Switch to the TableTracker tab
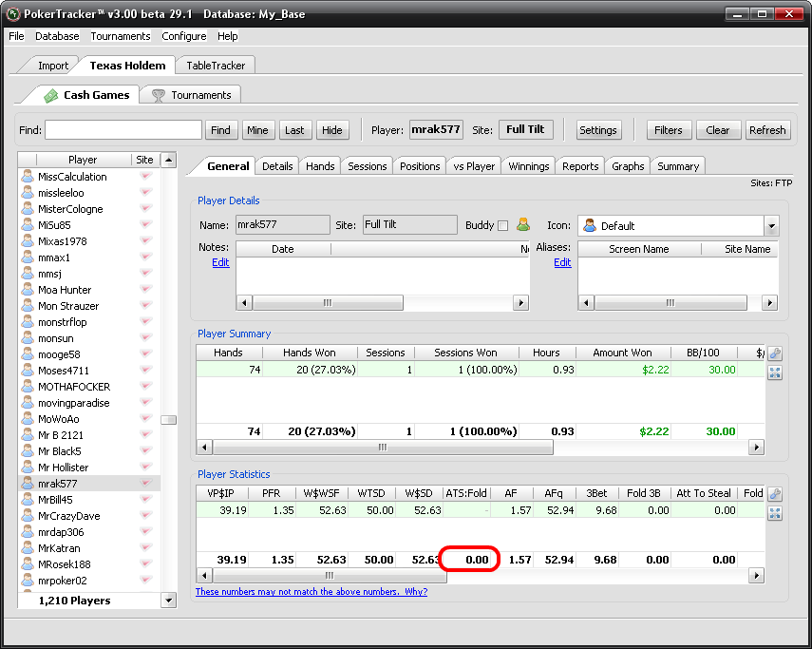This screenshot has width=812, height=649. point(216,66)
